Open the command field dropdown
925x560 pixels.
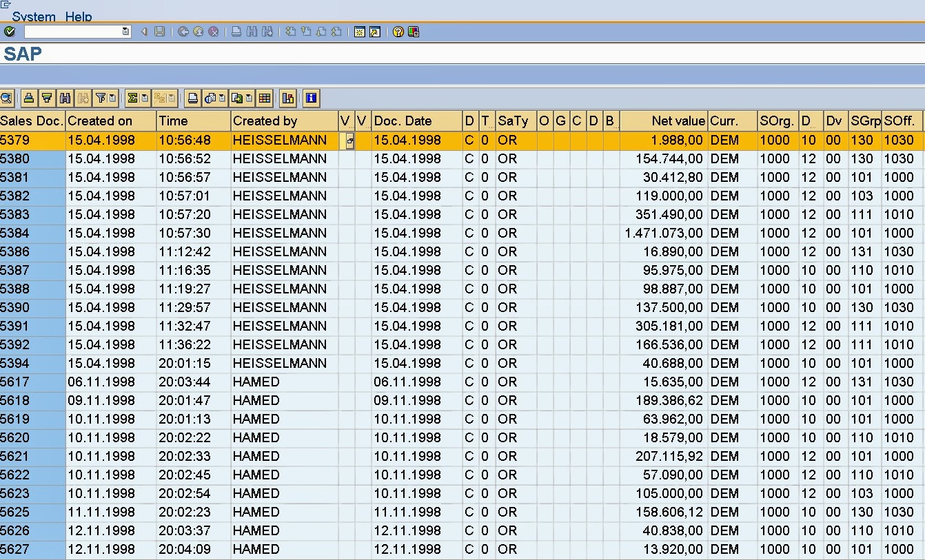coord(125,31)
